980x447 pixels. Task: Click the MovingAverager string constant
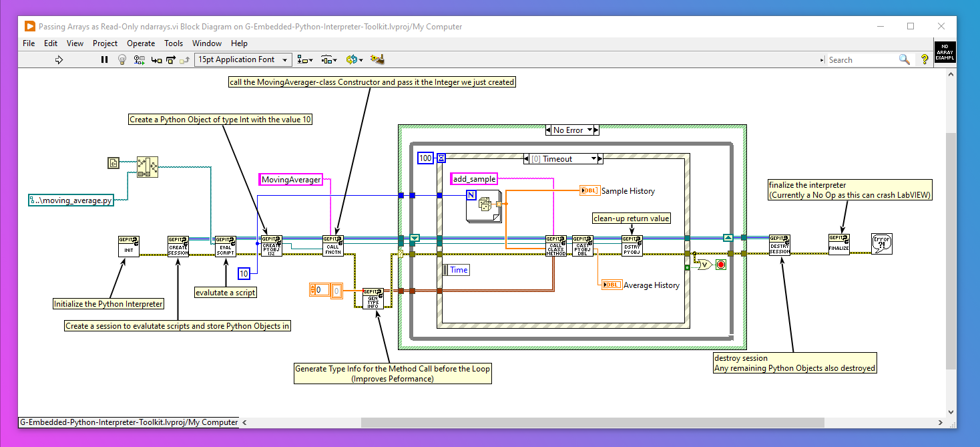coord(290,179)
